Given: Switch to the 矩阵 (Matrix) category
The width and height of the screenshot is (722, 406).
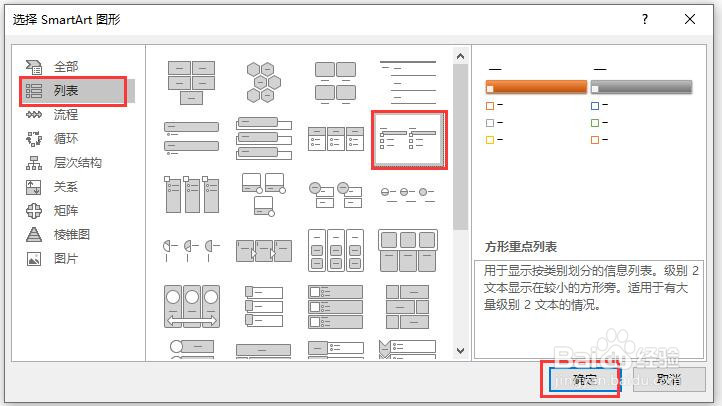Looking at the screenshot, I should pos(66,210).
